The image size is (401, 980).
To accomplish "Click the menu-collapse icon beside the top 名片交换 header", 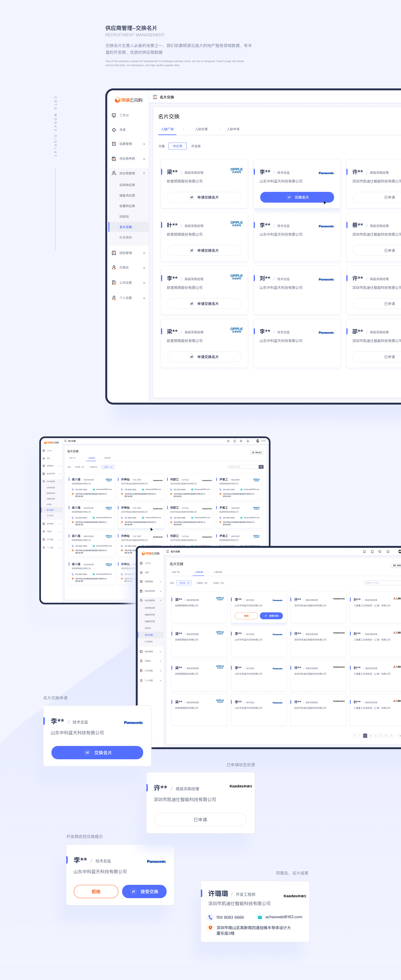I will pos(155,97).
